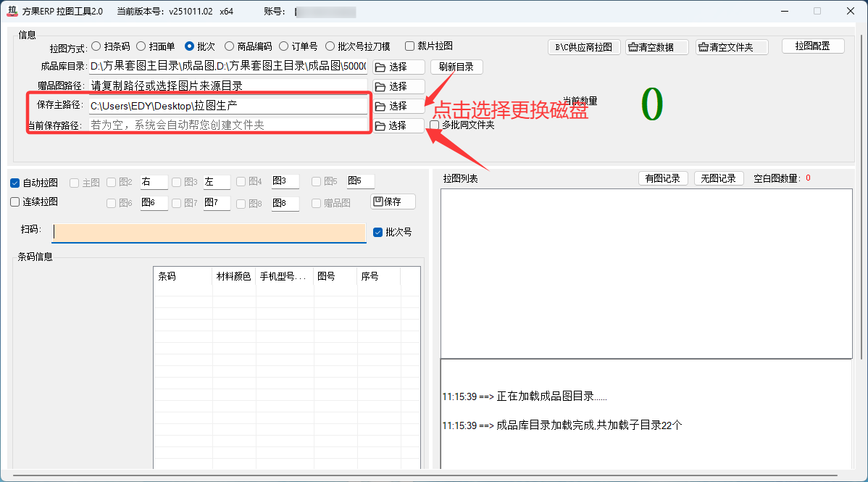Click the horizontal scrollbar at window bottom
Screen dimensions: 868x482
click(x=425, y=475)
